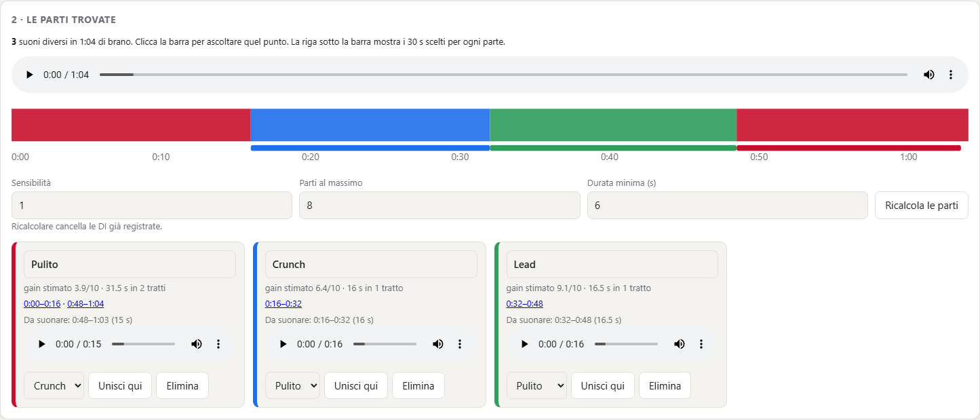Jump to the 0:00–0:16 segment link
The width and height of the screenshot is (980, 420).
pyautogui.click(x=42, y=304)
